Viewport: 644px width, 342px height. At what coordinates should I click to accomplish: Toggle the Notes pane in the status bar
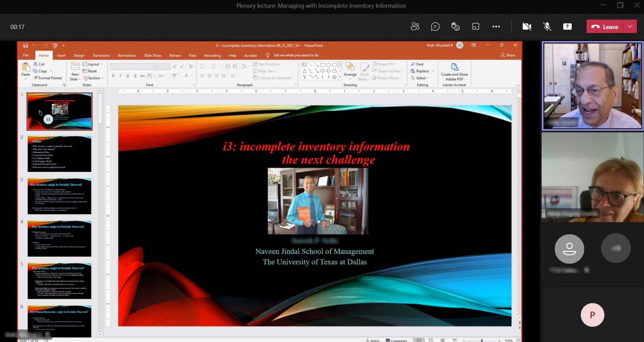(372, 340)
